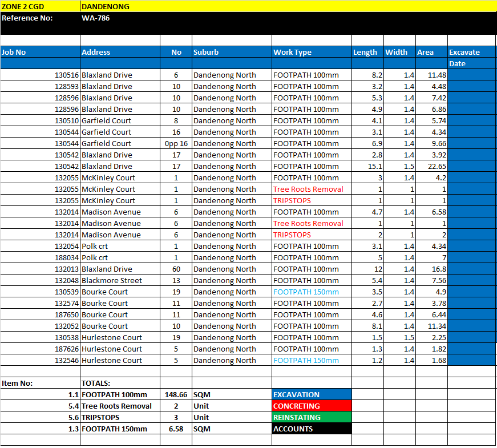
Task: Select the TOTALS: label cell
Action: coord(120,383)
